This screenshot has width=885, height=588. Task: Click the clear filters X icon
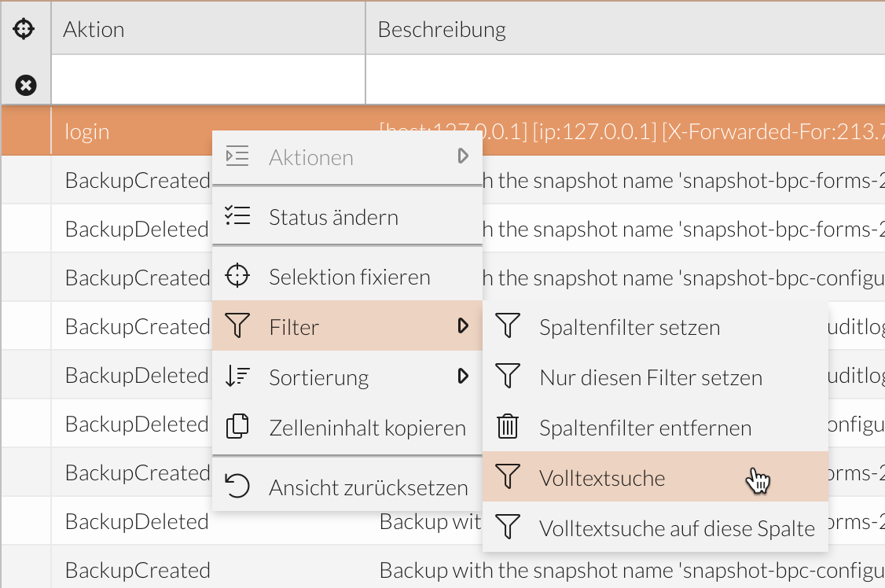tap(26, 85)
